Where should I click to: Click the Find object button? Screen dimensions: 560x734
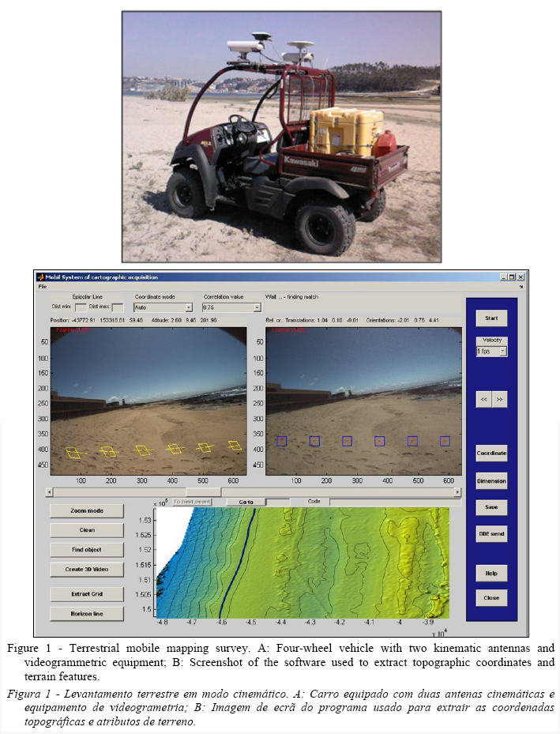click(87, 549)
